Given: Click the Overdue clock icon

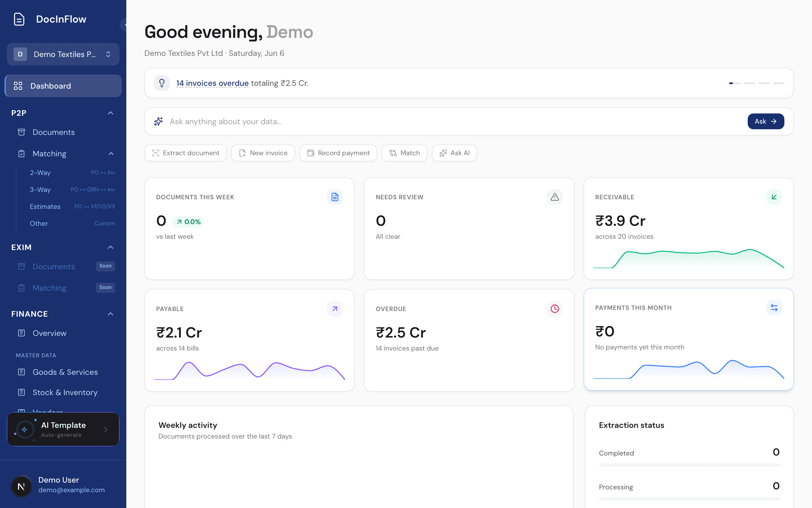Looking at the screenshot, I should 555,309.
